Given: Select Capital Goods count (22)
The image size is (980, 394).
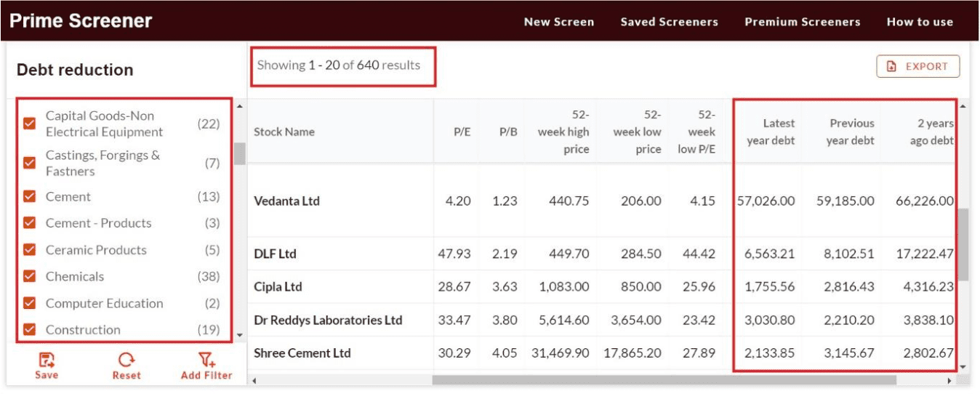Looking at the screenshot, I should [x=209, y=124].
